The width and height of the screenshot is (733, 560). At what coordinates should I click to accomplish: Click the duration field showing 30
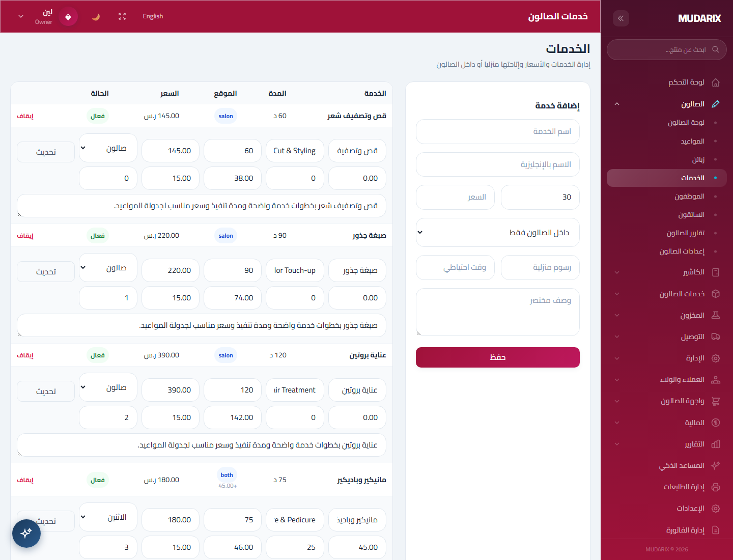click(540, 198)
